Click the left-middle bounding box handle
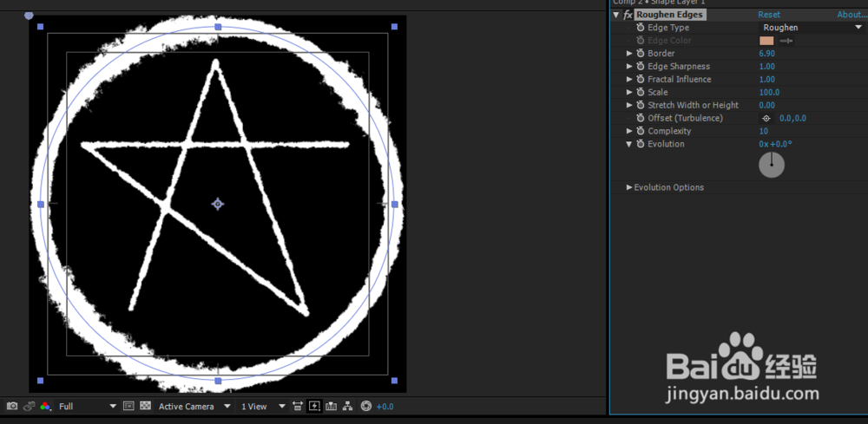Image resolution: width=868 pixels, height=424 pixels. pyautogui.click(x=41, y=204)
